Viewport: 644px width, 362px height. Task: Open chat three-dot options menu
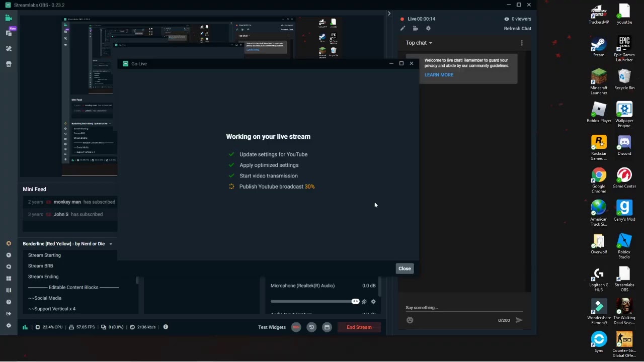522,43
